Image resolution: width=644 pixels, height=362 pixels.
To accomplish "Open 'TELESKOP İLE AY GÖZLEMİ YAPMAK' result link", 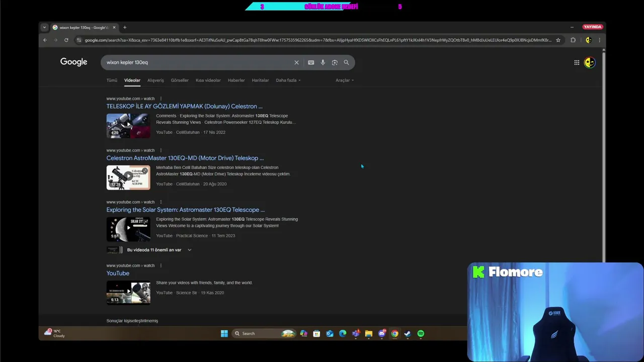I will point(184,106).
